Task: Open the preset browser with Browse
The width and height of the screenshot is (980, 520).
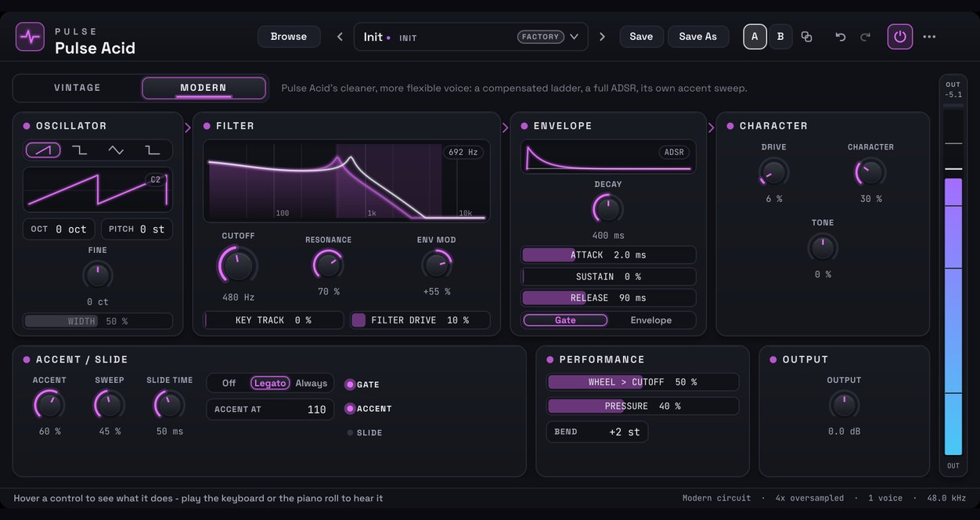Action: [289, 37]
